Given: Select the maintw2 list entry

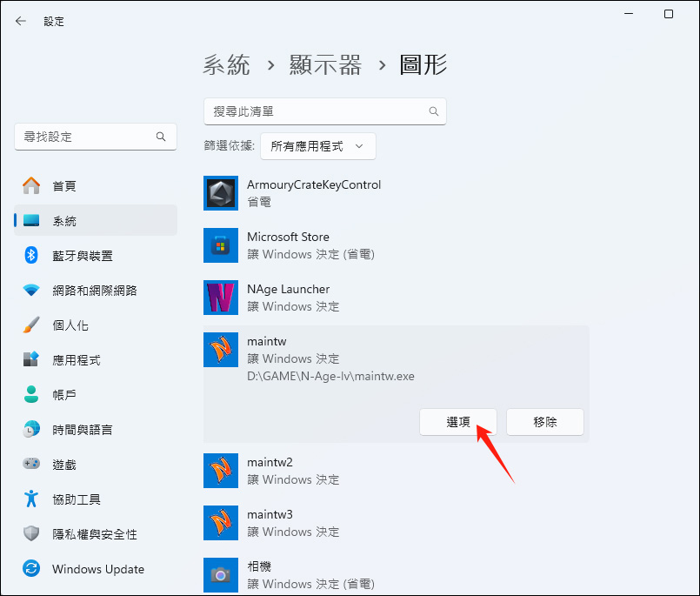Looking at the screenshot, I should coord(396,471).
